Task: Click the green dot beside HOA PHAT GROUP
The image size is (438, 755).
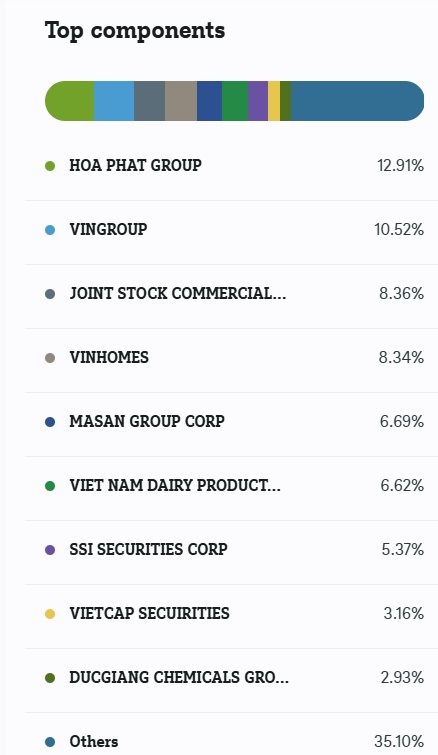Action: [50, 166]
